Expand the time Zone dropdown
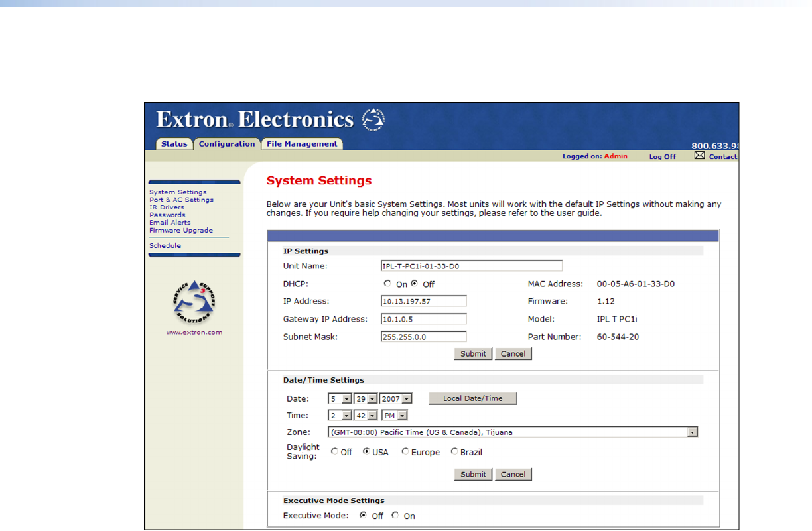The image size is (812, 531). 693,432
